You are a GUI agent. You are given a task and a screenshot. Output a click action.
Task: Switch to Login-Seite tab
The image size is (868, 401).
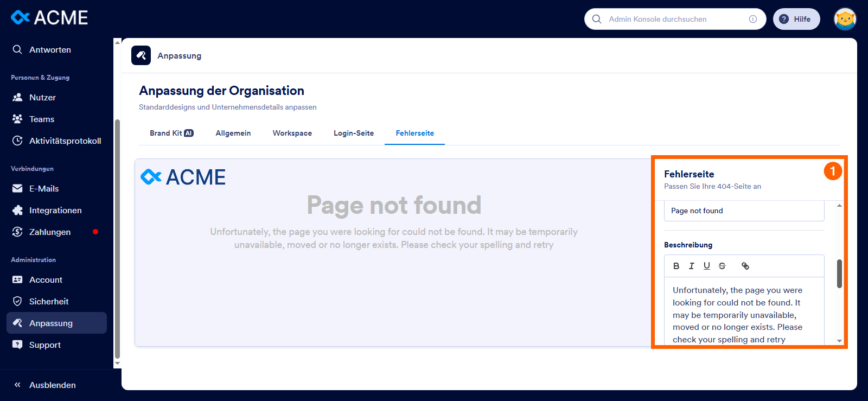354,133
